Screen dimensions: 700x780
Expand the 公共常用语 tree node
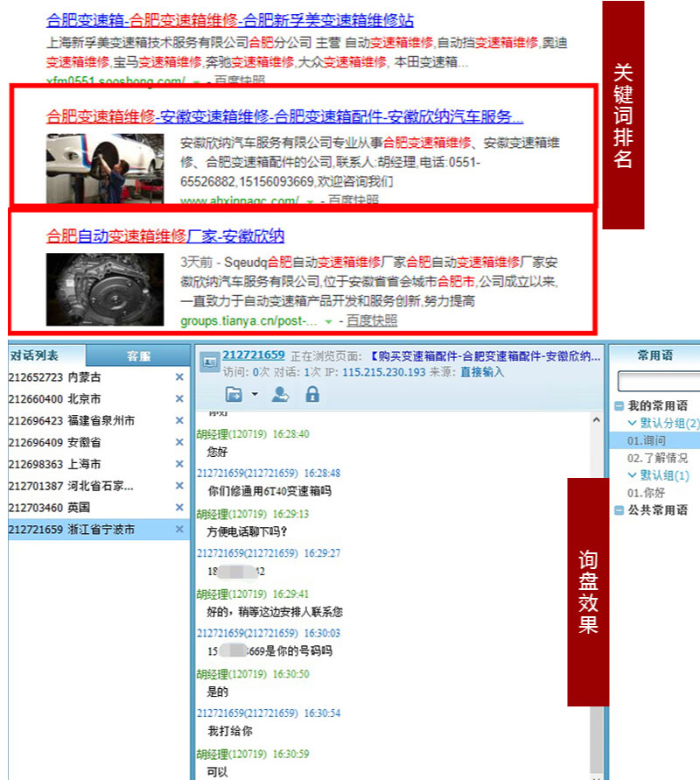tap(619, 510)
